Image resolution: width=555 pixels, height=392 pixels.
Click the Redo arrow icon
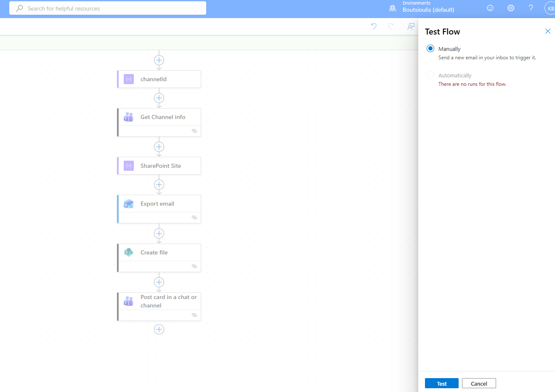tap(391, 26)
